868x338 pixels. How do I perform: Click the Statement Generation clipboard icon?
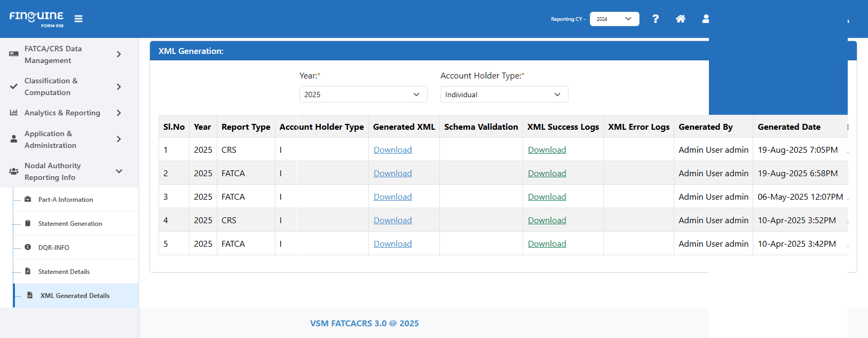[x=28, y=223]
